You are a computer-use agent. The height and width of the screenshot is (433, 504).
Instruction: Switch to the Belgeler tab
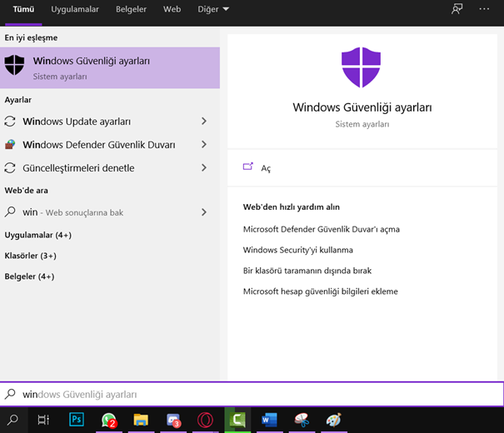(x=131, y=9)
